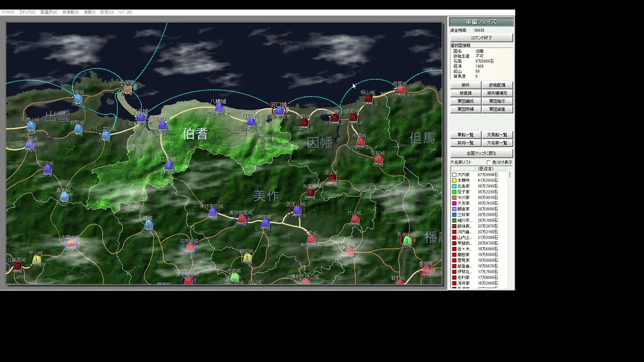Open the ヘルプ(H) menu
The image size is (644, 362).
(x=125, y=12)
